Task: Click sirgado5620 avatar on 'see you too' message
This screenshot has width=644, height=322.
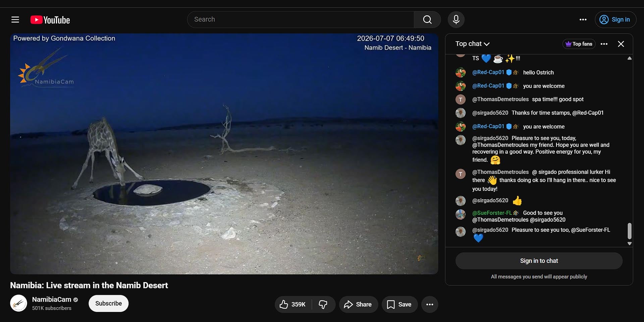Action: coord(461,231)
